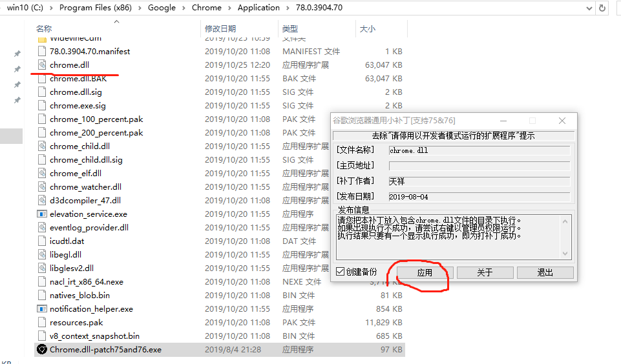Viewport: 621px width, 364px height.
Task: Click the Chrome.dll-patch75and76.exe Chrome icon
Action: coord(42,349)
